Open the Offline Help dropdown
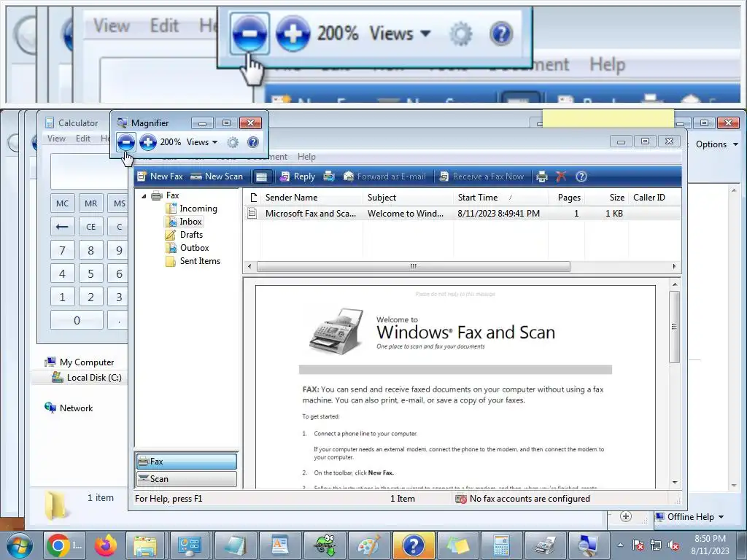Viewport: 747px width, 560px height. point(689,517)
